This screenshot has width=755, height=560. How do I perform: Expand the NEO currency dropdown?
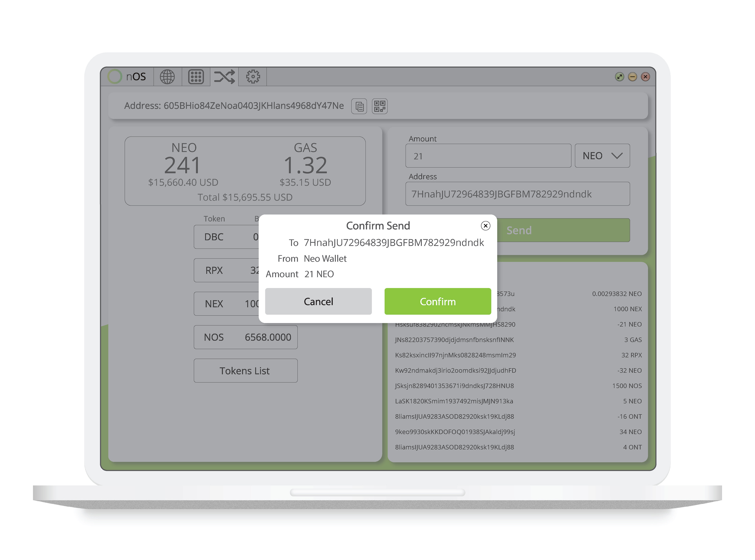602,156
